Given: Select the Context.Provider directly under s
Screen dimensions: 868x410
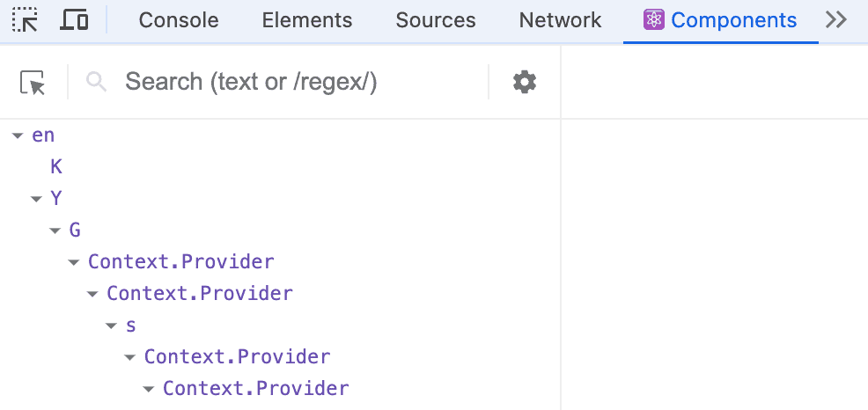Looking at the screenshot, I should point(238,357).
